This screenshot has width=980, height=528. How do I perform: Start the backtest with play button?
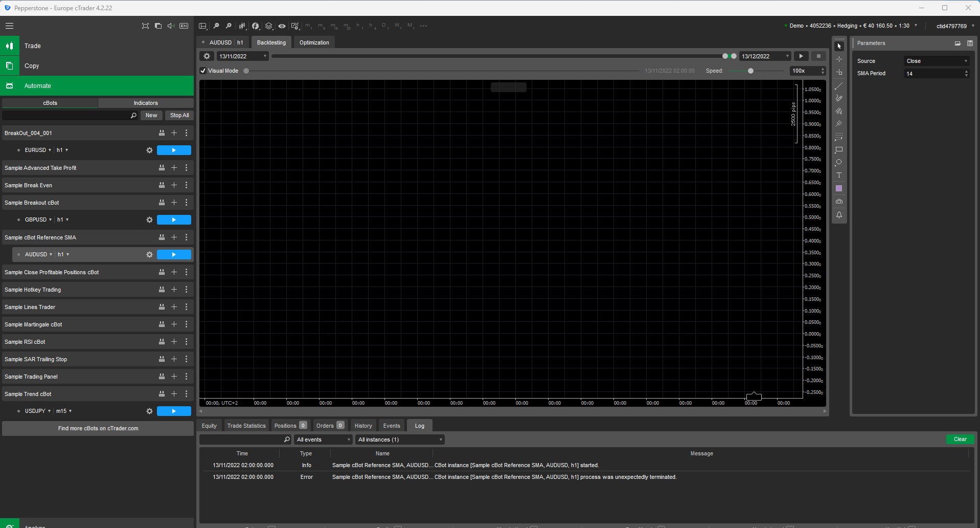(x=801, y=56)
